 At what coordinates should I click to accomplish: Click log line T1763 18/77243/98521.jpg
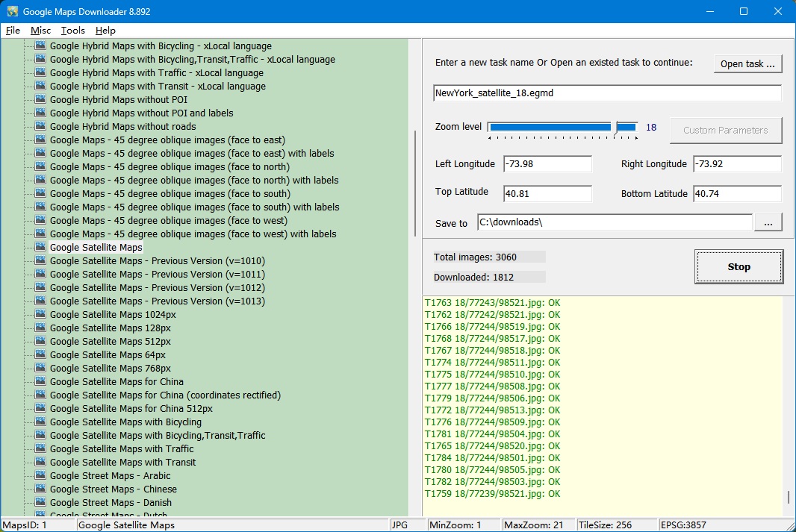pos(492,303)
